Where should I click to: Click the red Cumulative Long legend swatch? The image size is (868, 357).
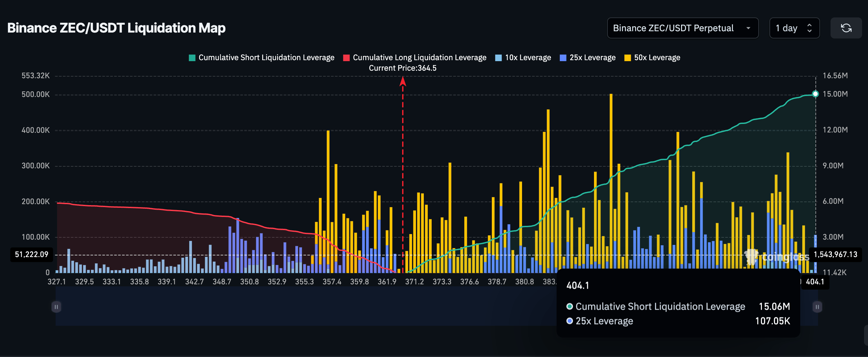click(346, 58)
